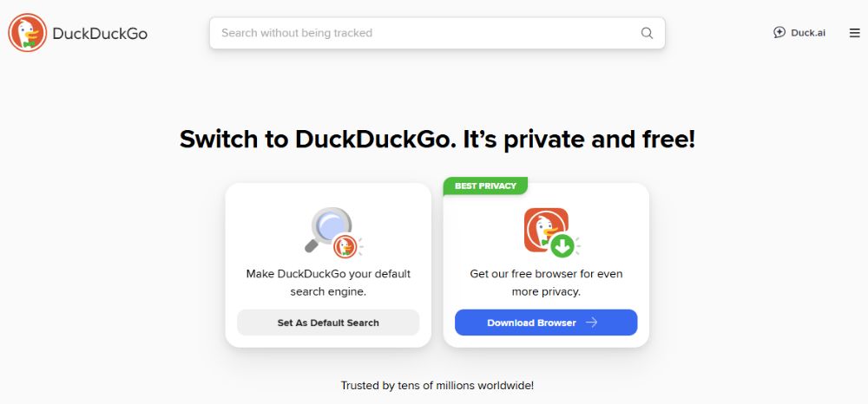
Task: Click the Duck.ai chat bubble icon
Action: [x=779, y=33]
